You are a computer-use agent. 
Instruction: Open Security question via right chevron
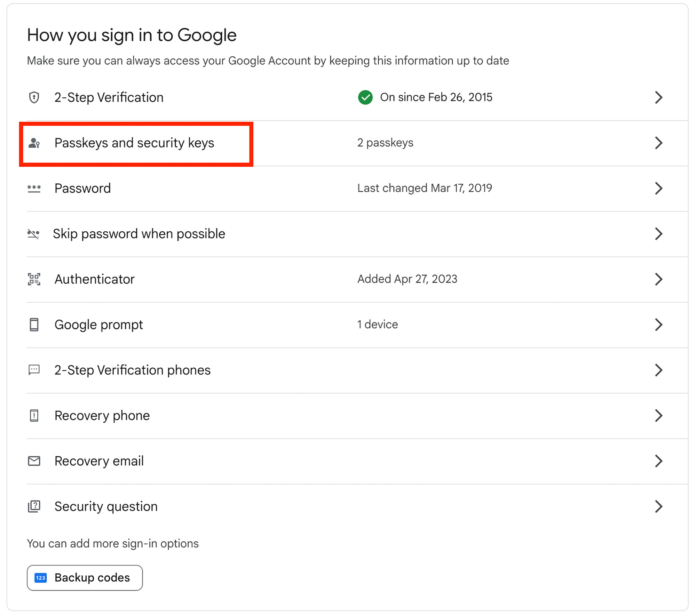pyautogui.click(x=658, y=506)
